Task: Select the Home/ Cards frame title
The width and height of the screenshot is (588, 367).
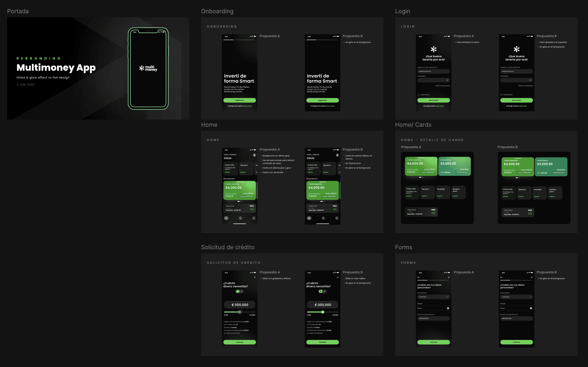Action: 413,125
